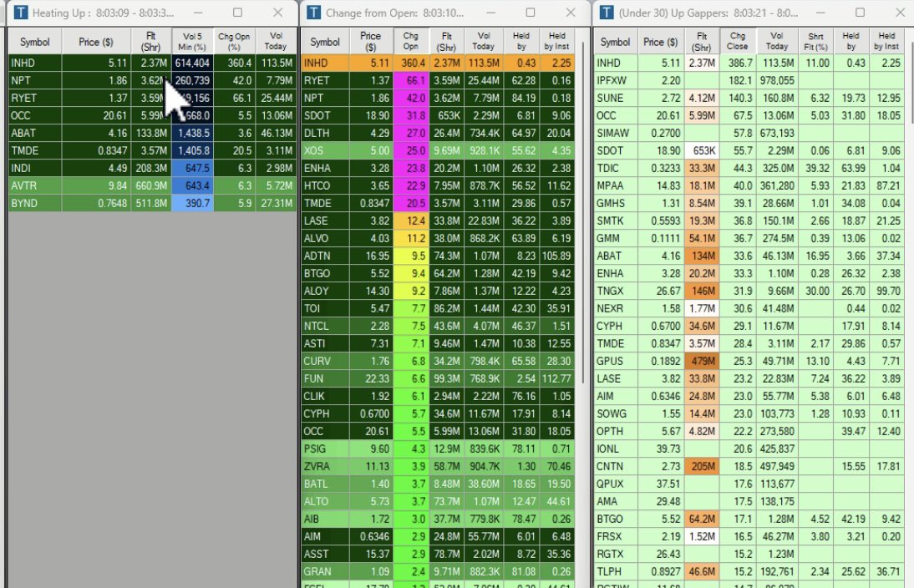Select ADTN symbol in Change from Open window
This screenshot has width=914, height=588.
(317, 256)
